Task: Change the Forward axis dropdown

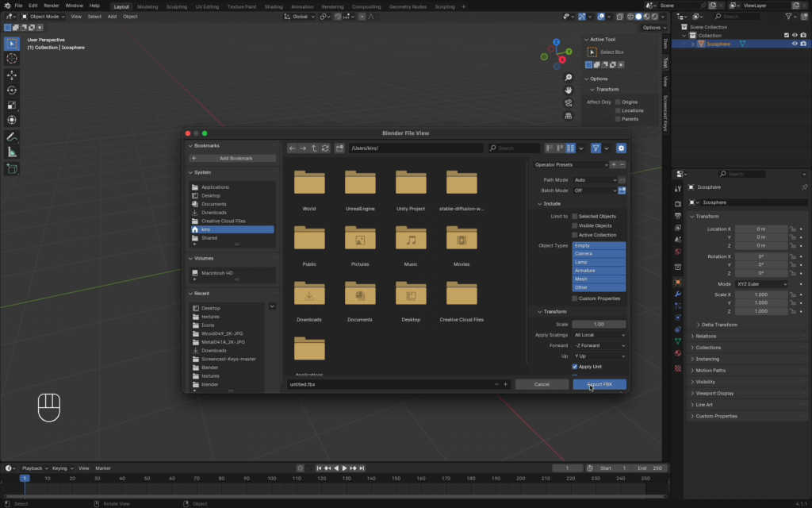Action: pyautogui.click(x=599, y=346)
